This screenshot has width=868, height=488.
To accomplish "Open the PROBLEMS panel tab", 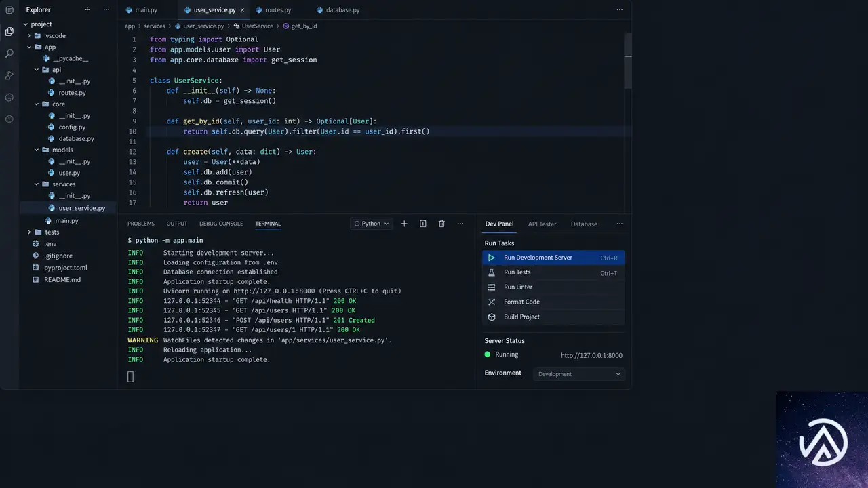I will coord(141,224).
